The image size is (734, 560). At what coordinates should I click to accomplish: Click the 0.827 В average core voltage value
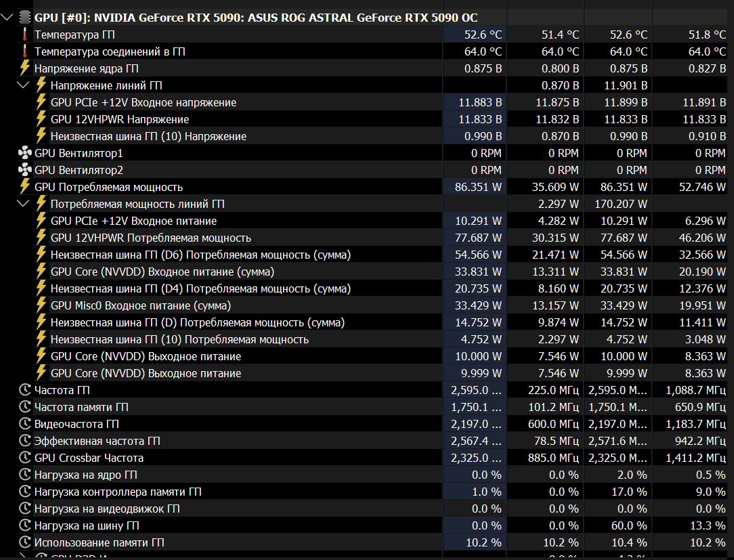coord(707,68)
